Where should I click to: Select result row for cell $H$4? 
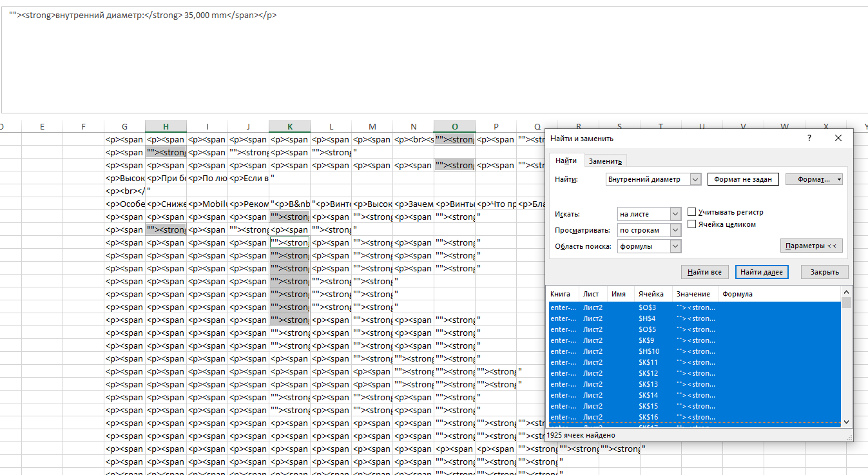click(x=695, y=318)
